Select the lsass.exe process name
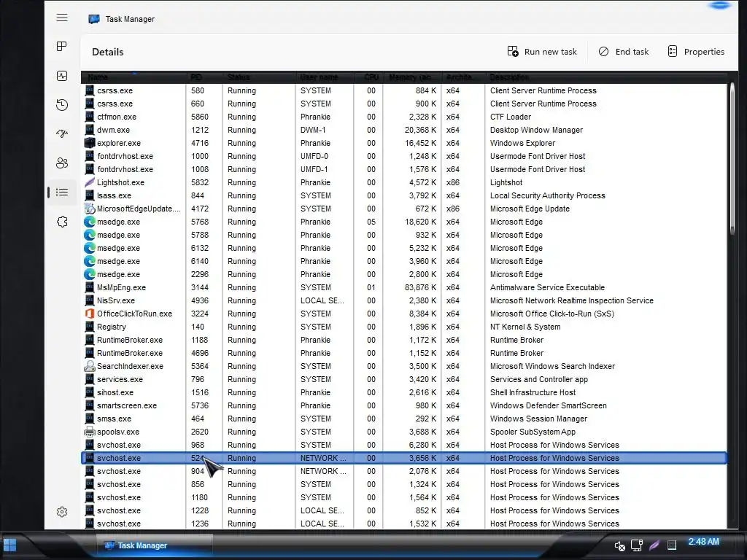 (x=114, y=195)
